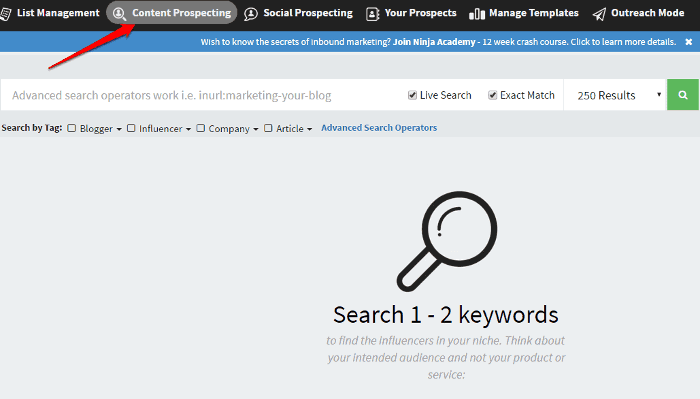Switch to Social Prospecting tab
The height and width of the screenshot is (399, 700).
(299, 13)
